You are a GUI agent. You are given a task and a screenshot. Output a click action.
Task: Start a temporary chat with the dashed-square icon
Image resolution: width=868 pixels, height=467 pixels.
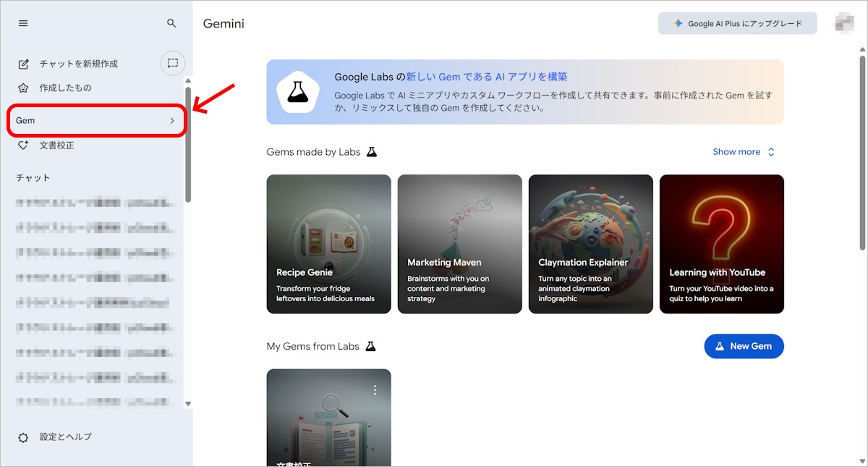tap(172, 63)
